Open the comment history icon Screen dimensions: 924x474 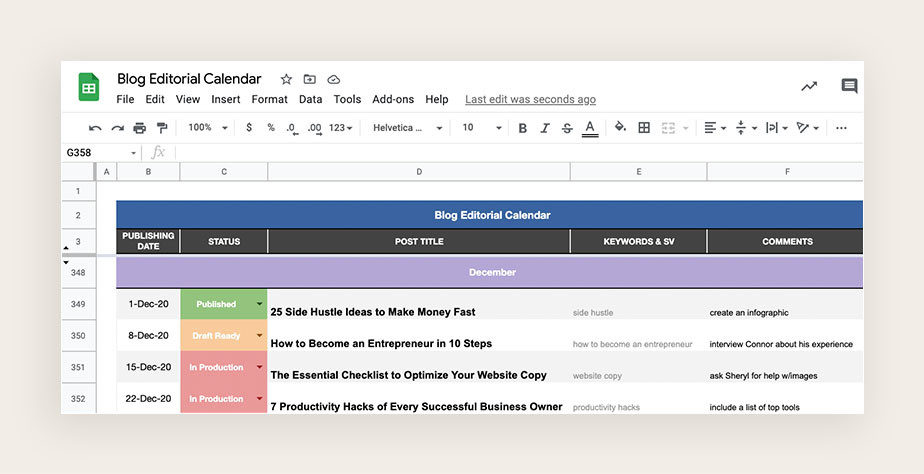tap(849, 86)
